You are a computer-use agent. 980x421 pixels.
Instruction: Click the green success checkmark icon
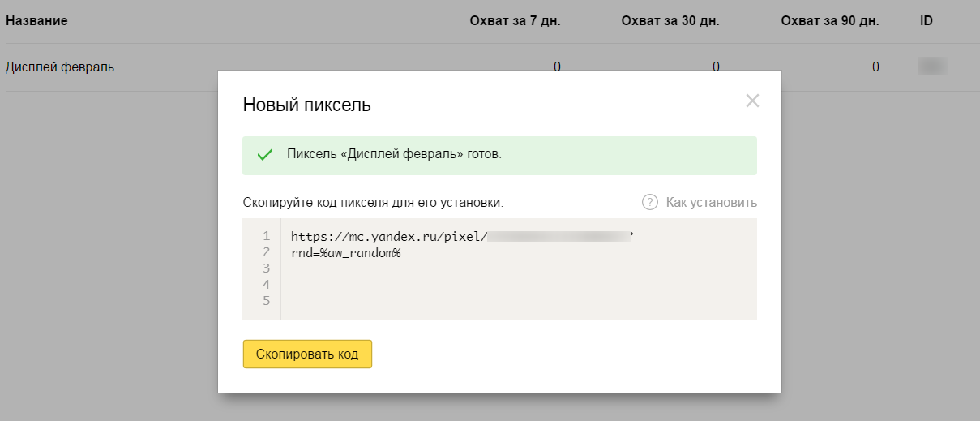pyautogui.click(x=264, y=155)
